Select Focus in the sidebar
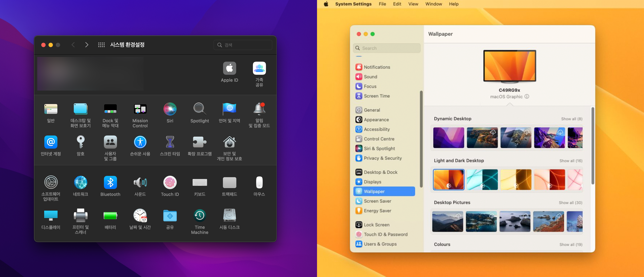Screen dimensions: 644x277 pos(384,86)
